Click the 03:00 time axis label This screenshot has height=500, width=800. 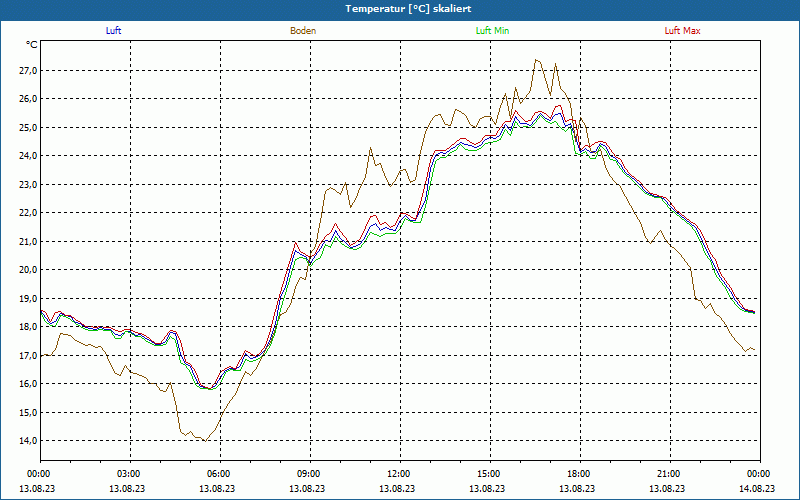click(129, 474)
